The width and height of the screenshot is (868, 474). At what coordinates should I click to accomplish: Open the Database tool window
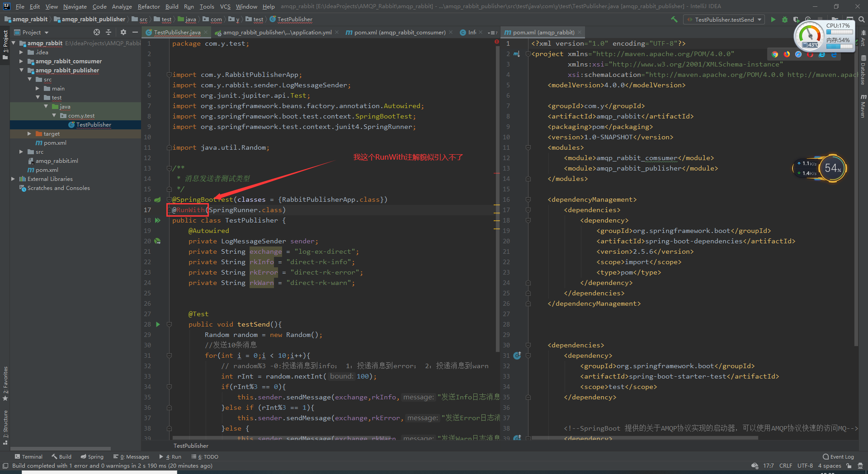click(863, 71)
